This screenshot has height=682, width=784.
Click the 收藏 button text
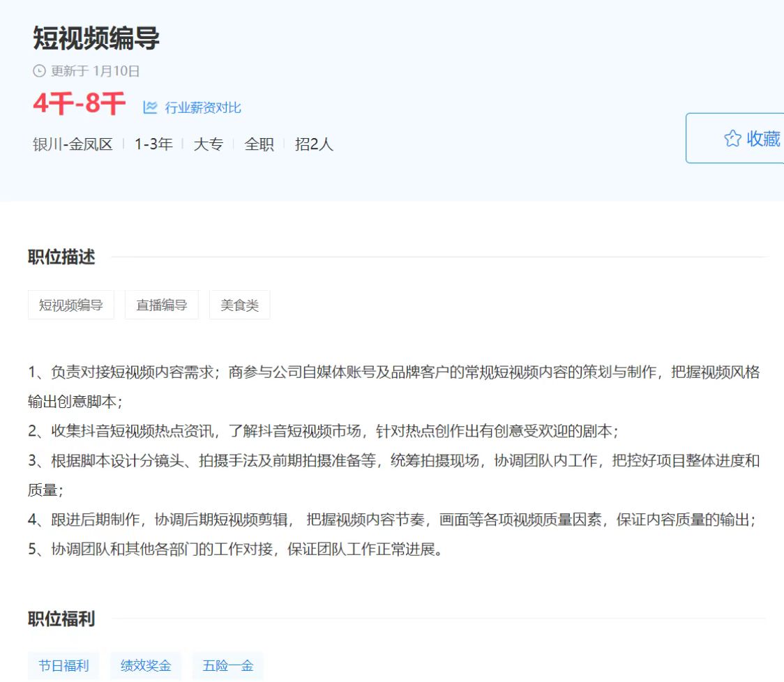pos(763,139)
